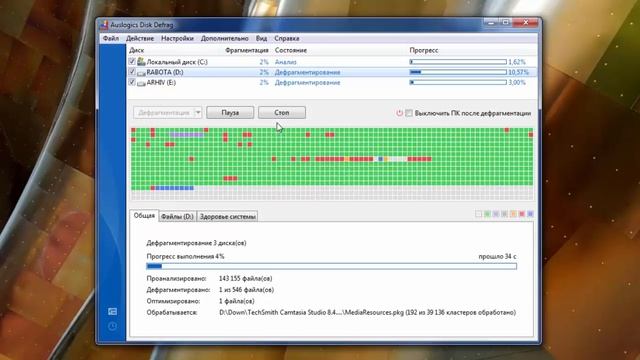The height and width of the screenshot is (360, 640).
Task: Toggle the checkbox for ARHIV (E:)
Action: click(132, 82)
